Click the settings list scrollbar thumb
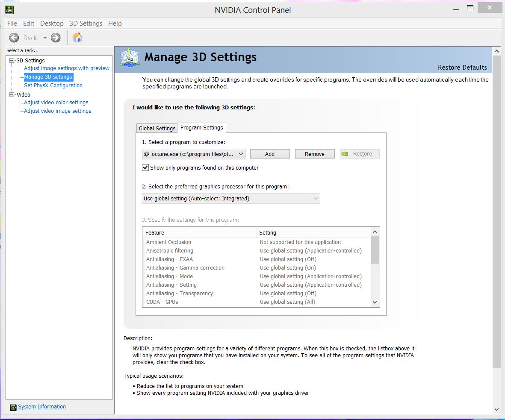 click(375, 250)
